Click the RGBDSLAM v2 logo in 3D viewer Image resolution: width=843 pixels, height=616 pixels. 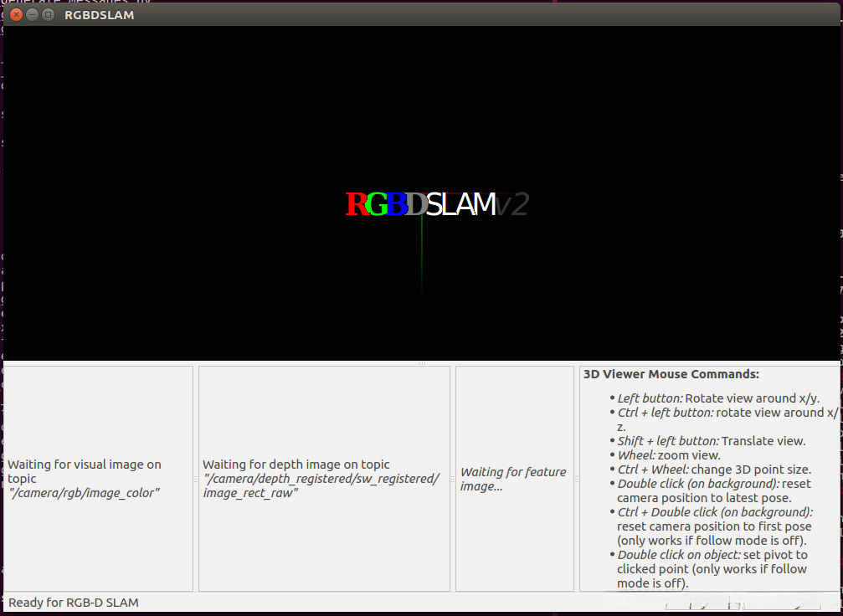[437, 204]
